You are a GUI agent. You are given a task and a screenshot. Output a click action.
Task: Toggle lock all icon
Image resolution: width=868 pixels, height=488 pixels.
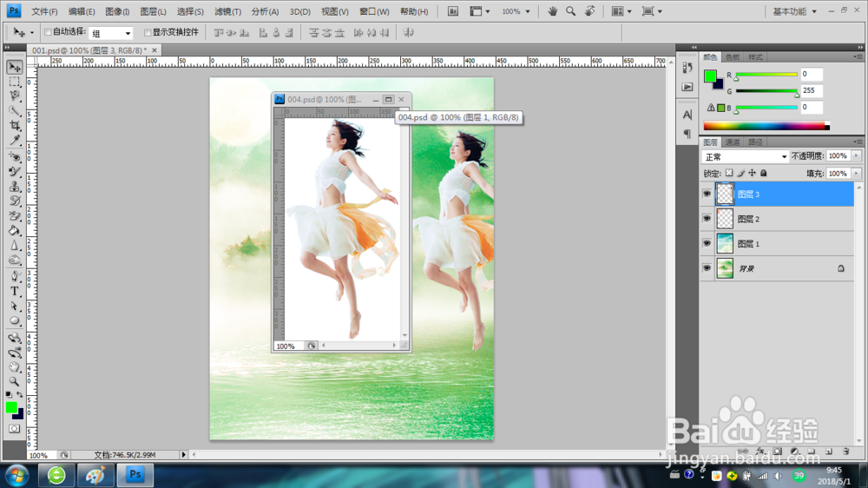[x=763, y=174]
